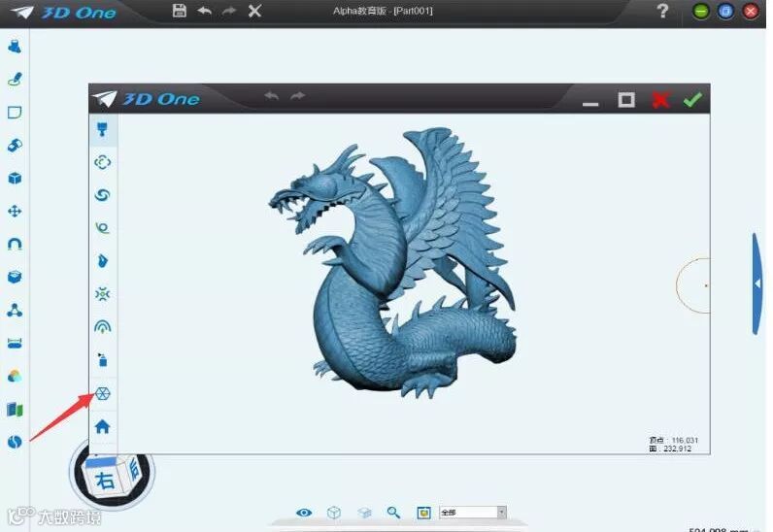Select the swirl twist sculpt tool
The image size is (773, 532).
point(102,195)
